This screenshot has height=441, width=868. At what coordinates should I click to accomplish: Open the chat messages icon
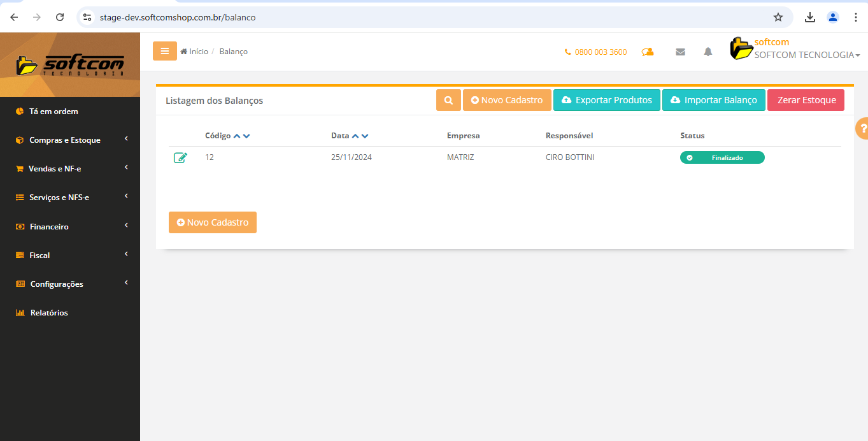pyautogui.click(x=648, y=52)
